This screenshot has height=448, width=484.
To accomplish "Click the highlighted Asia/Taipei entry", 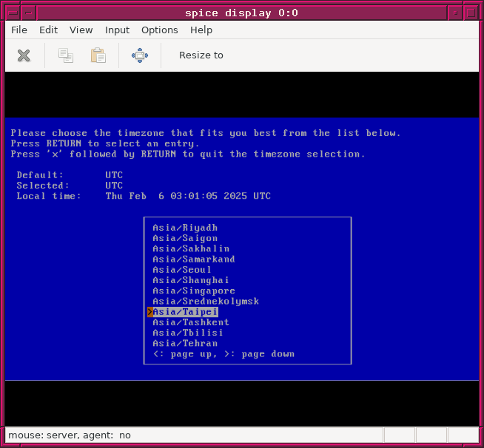I will click(x=185, y=312).
